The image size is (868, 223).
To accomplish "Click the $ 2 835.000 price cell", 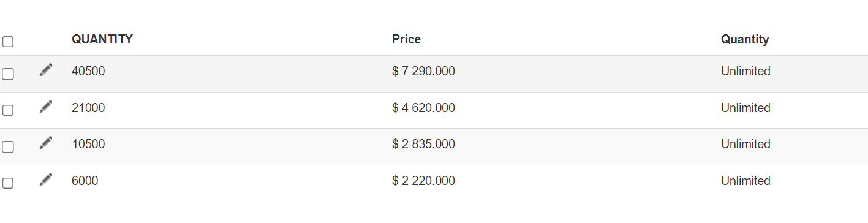I will pyautogui.click(x=423, y=144).
